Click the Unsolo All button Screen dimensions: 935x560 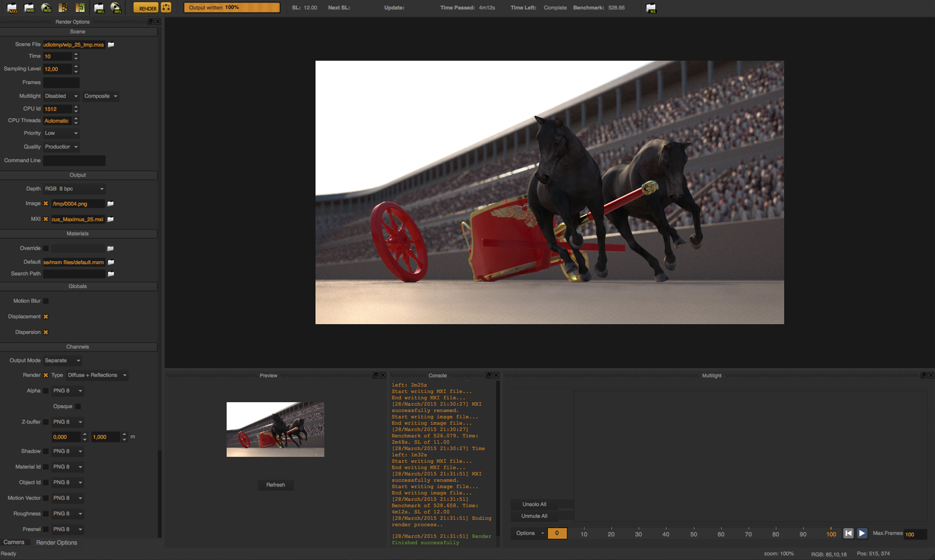[534, 505]
